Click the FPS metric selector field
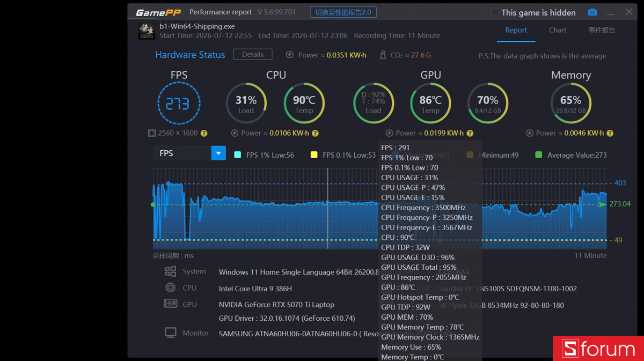Screen dimensions: 644x361 tap(189, 153)
